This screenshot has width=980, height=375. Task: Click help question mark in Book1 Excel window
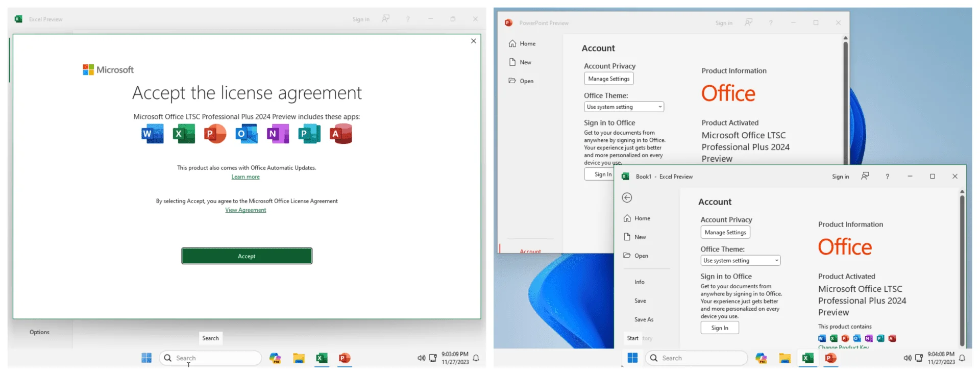tap(887, 177)
